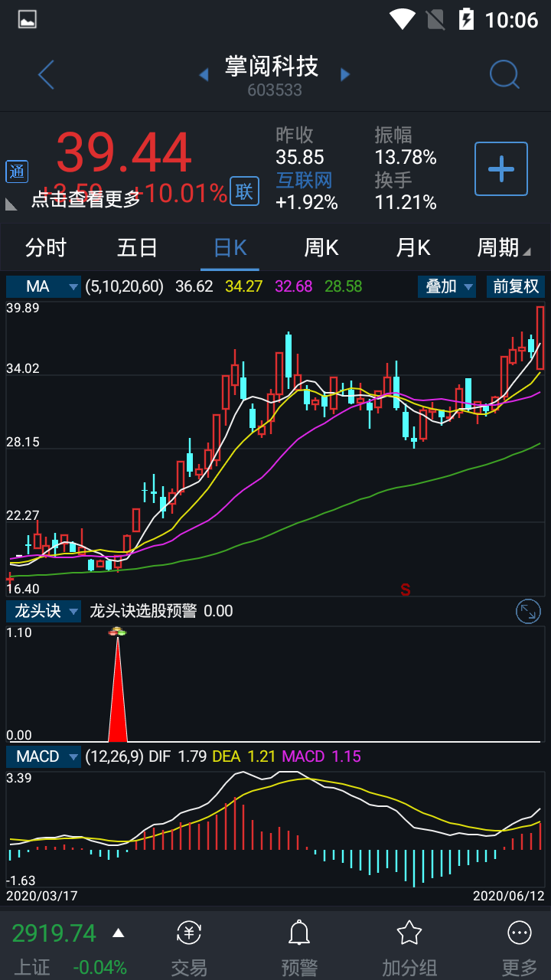Tap the 掌阅科技 stock title
Image resolution: width=551 pixels, height=980 pixels.
pyautogui.click(x=272, y=66)
